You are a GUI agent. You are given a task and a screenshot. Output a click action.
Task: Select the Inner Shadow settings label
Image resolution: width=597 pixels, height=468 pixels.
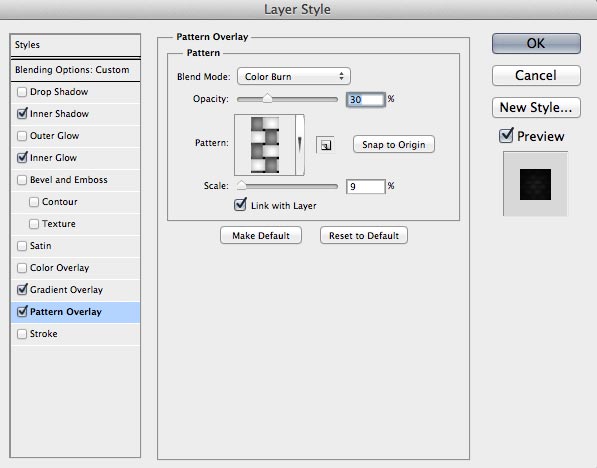(x=59, y=114)
